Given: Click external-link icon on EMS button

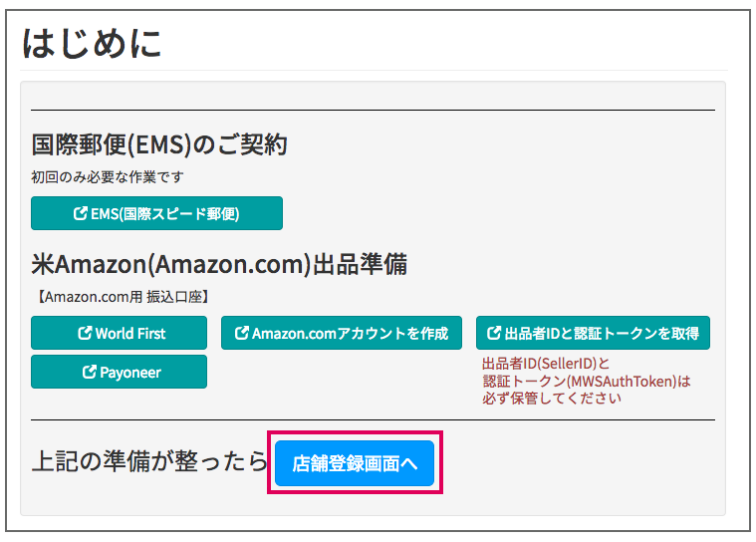Looking at the screenshot, I should [x=81, y=212].
